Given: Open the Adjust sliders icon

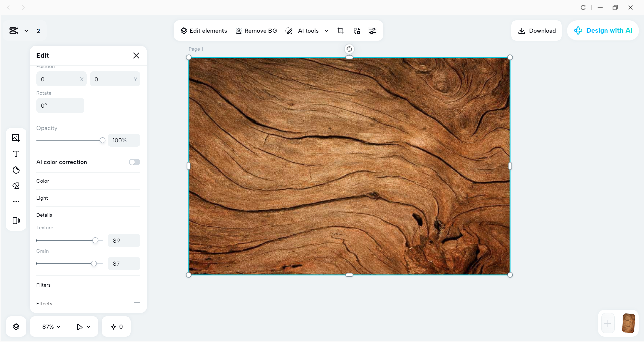Looking at the screenshot, I should point(373,31).
